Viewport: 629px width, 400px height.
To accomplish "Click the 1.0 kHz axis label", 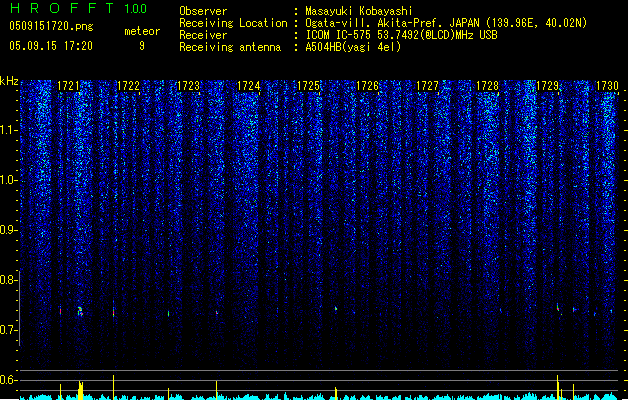I will (x=8, y=180).
